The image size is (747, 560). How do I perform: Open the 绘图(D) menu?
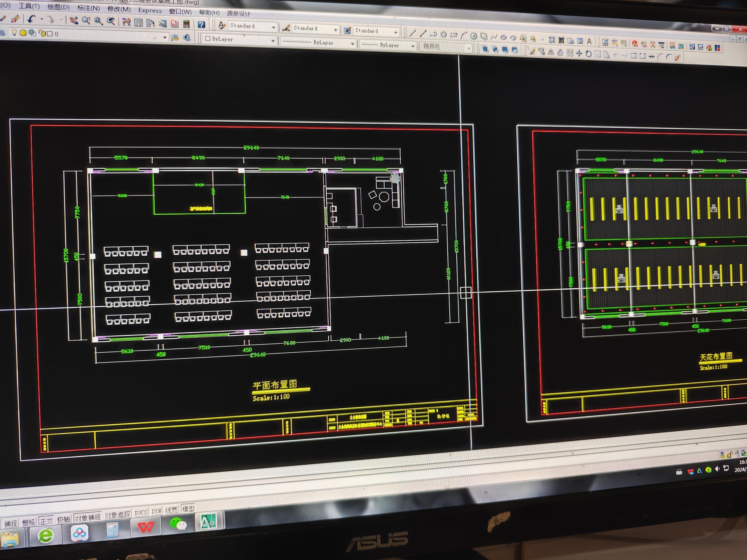pyautogui.click(x=58, y=7)
